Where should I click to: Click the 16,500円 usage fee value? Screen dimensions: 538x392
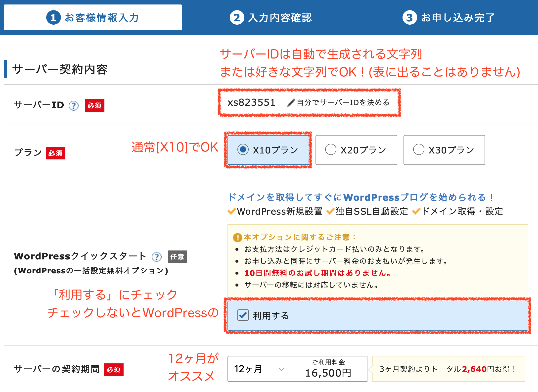tap(328, 373)
